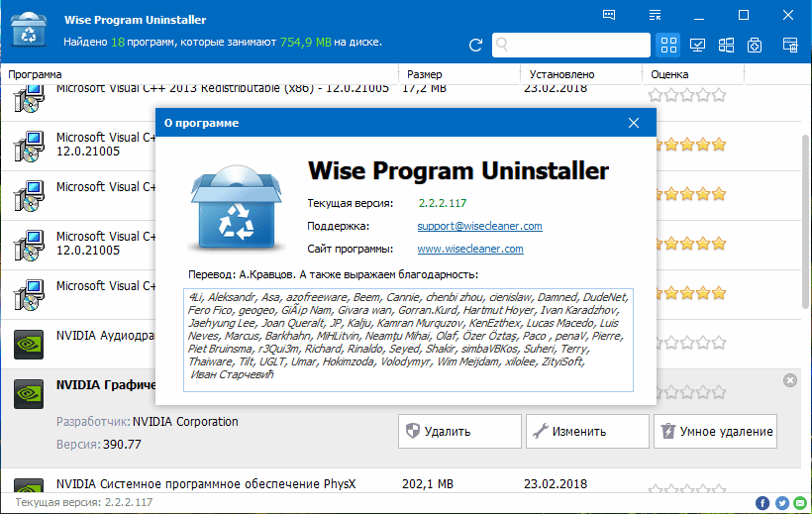Close the О программе dialog
The height and width of the screenshot is (514, 812).
coord(634,123)
